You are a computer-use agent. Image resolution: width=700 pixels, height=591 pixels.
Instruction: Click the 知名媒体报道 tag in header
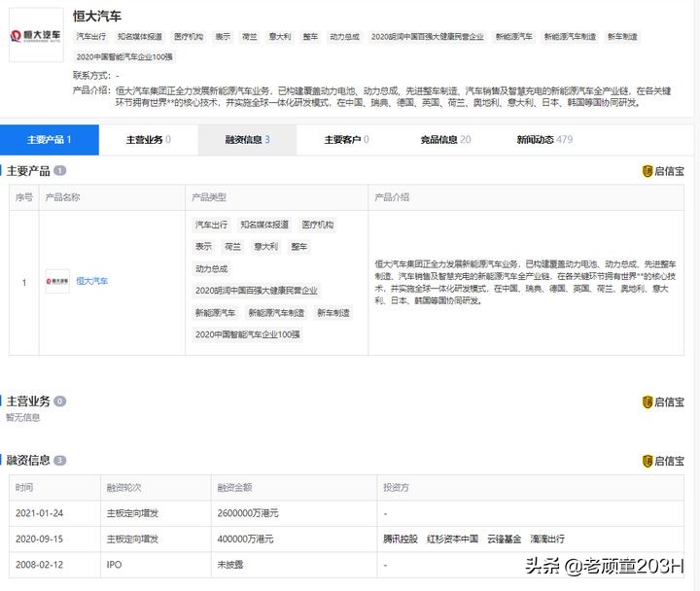pos(140,37)
